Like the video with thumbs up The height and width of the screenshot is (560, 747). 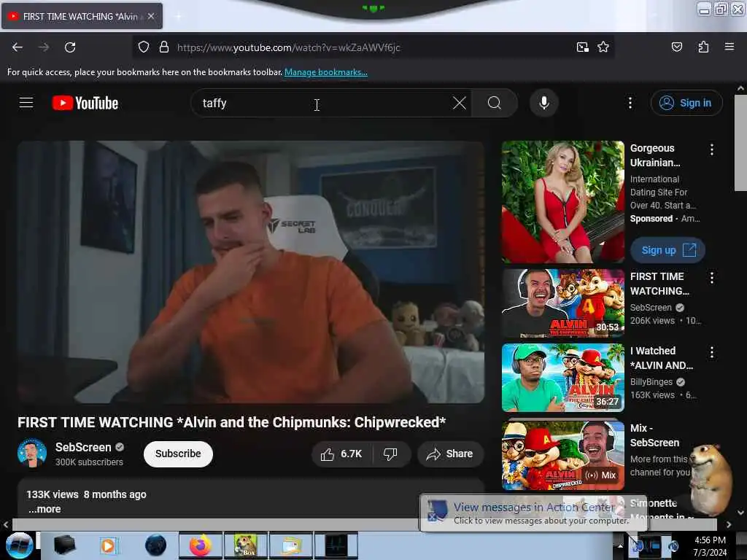point(341,454)
